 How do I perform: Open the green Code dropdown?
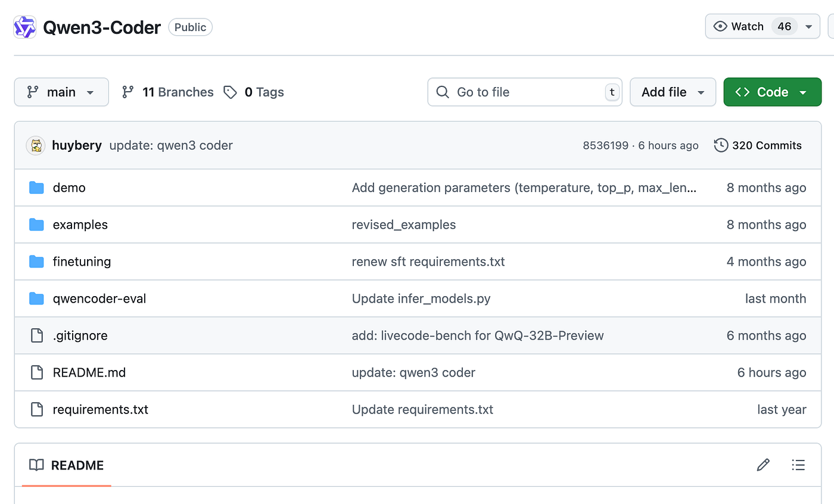[x=772, y=92]
